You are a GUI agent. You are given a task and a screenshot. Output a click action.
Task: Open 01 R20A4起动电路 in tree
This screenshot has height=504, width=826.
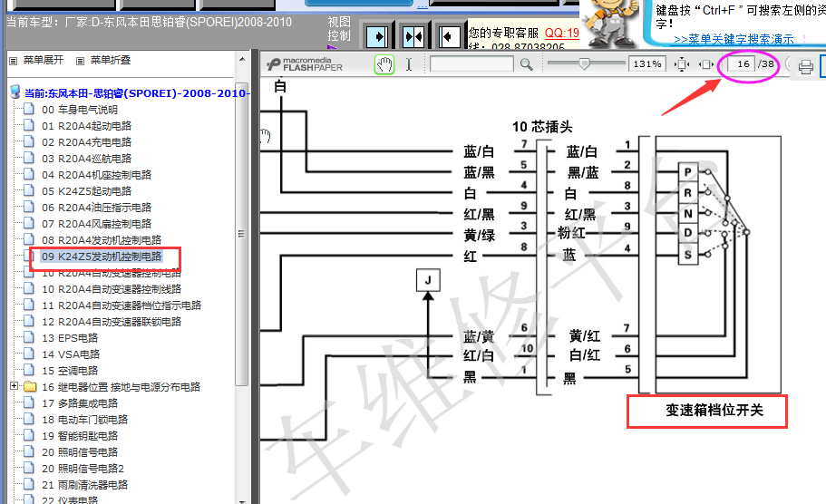(x=86, y=126)
